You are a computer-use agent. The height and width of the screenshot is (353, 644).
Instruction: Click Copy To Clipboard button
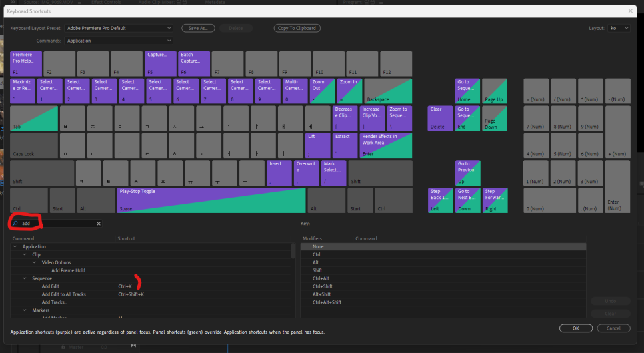point(297,28)
